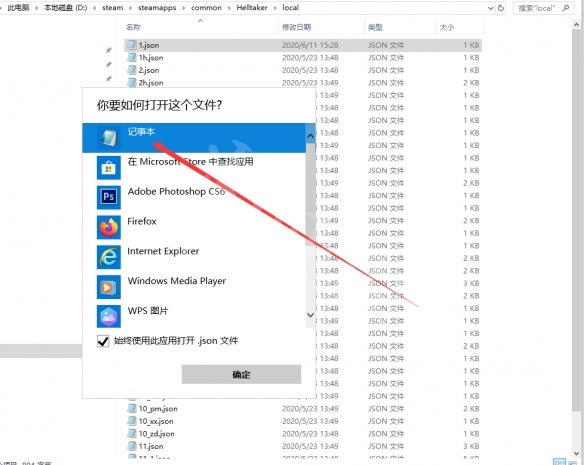
Task: Open the steamapps breadcrumb folder
Action: click(x=157, y=7)
